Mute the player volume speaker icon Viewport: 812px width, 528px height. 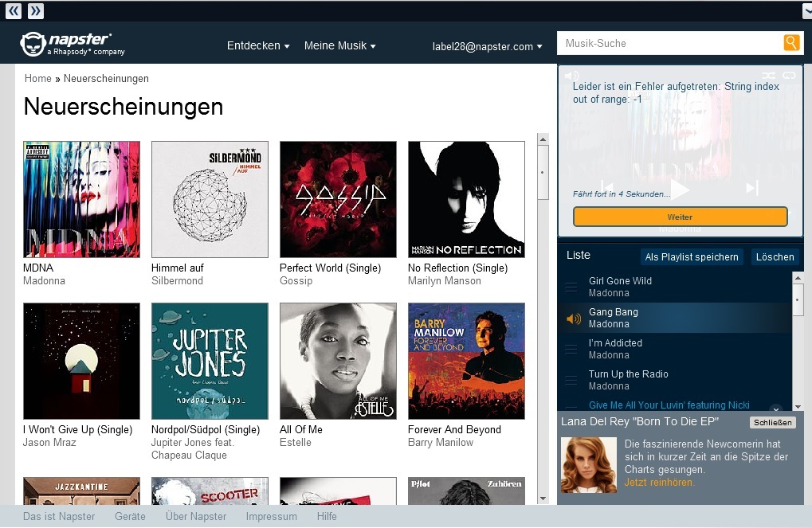[571, 76]
